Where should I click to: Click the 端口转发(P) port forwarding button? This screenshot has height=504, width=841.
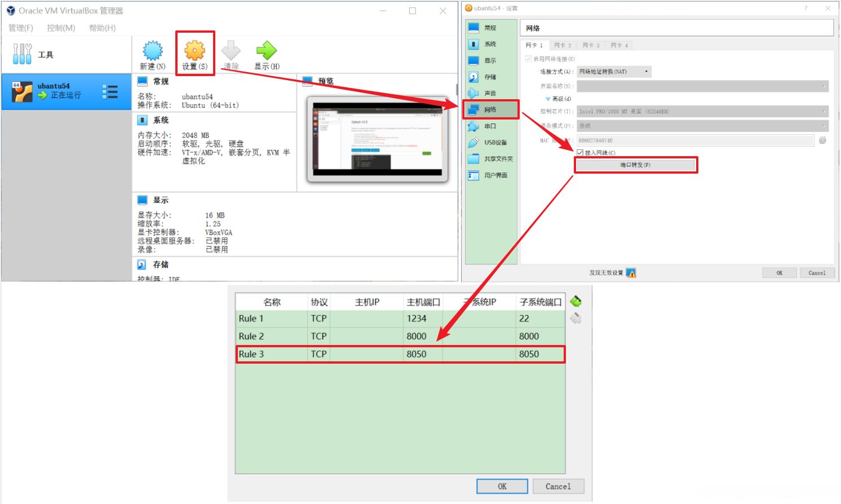pyautogui.click(x=635, y=165)
